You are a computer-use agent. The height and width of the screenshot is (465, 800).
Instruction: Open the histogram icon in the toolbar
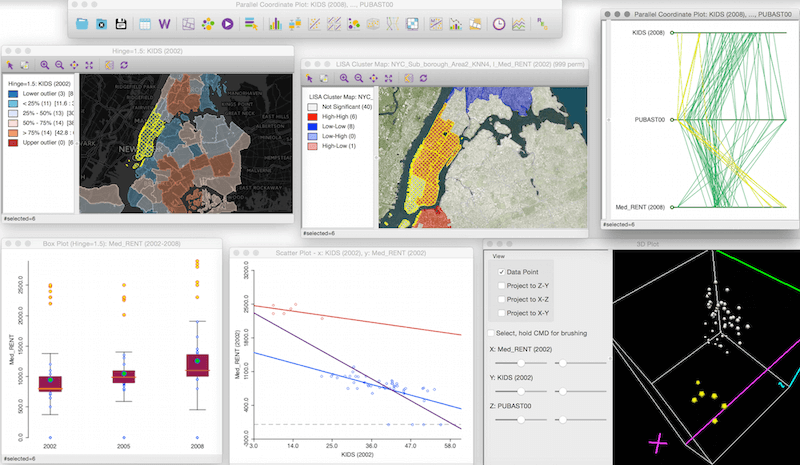point(275,24)
